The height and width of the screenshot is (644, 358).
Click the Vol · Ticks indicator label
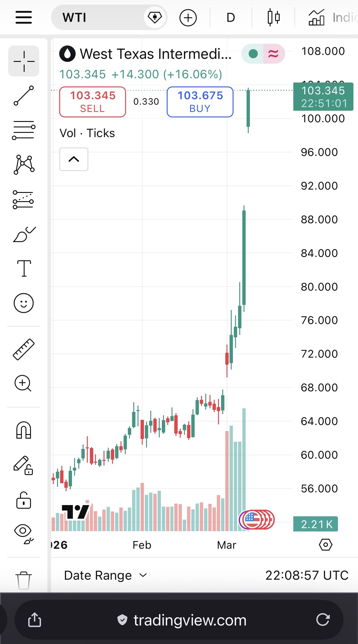click(x=87, y=133)
